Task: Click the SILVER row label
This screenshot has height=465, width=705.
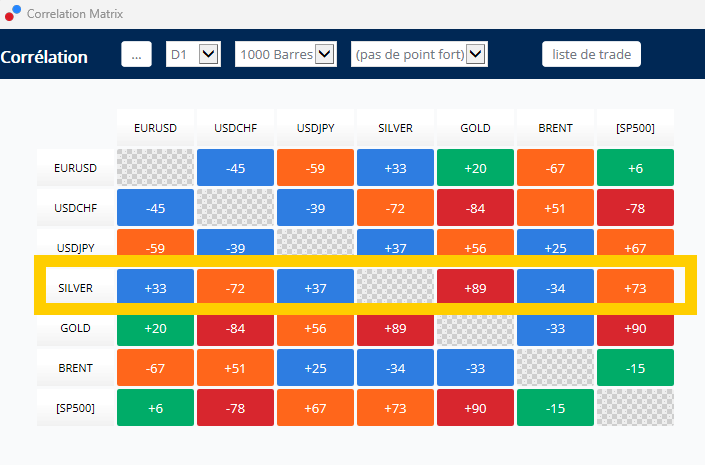Action: tap(76, 288)
